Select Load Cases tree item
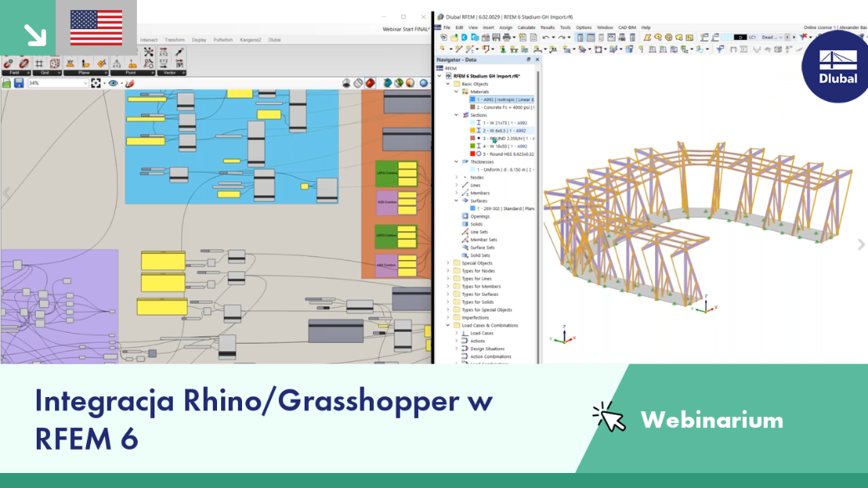868x488 pixels. tap(482, 333)
